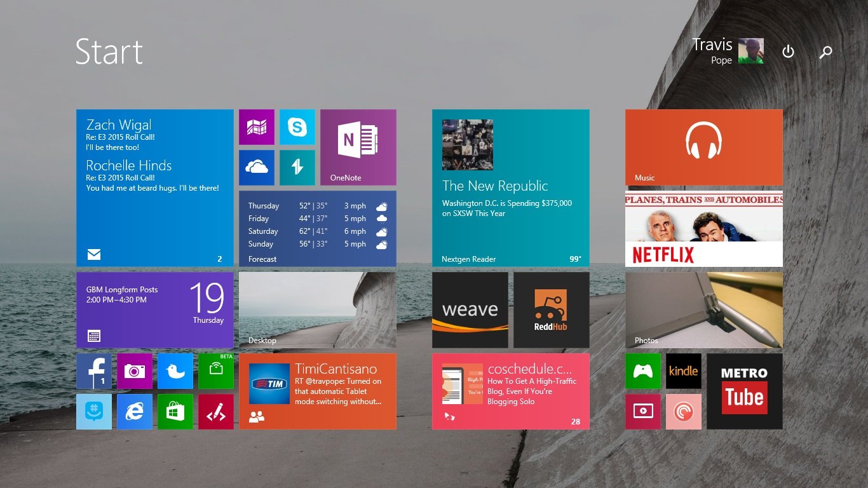
Task: Open the OneDrive cloud tile
Action: pos(257,168)
